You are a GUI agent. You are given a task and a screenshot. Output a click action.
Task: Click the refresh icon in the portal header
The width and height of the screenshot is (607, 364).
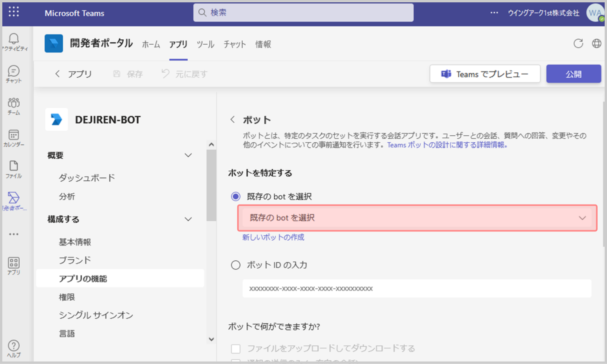(578, 44)
